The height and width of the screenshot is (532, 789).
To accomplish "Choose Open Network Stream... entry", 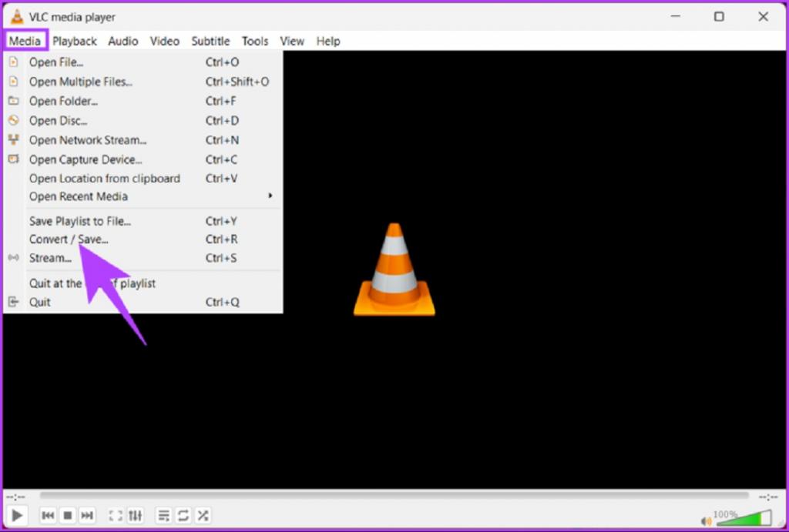I will (x=143, y=140).
